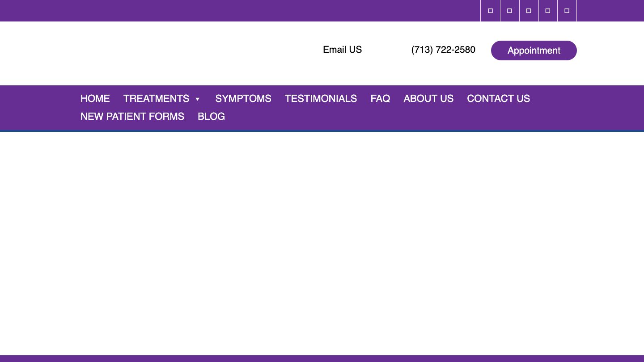Click the Email US link
The width and height of the screenshot is (644, 362).
(342, 50)
